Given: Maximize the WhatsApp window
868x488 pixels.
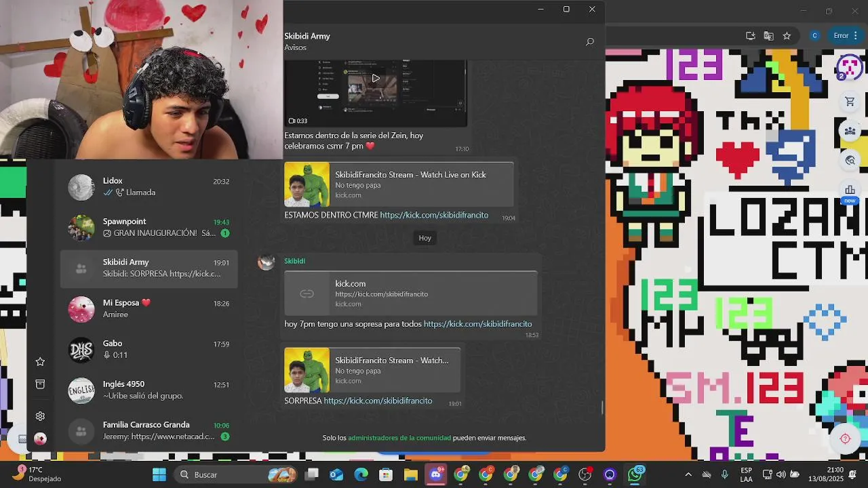Looking at the screenshot, I should [x=566, y=9].
